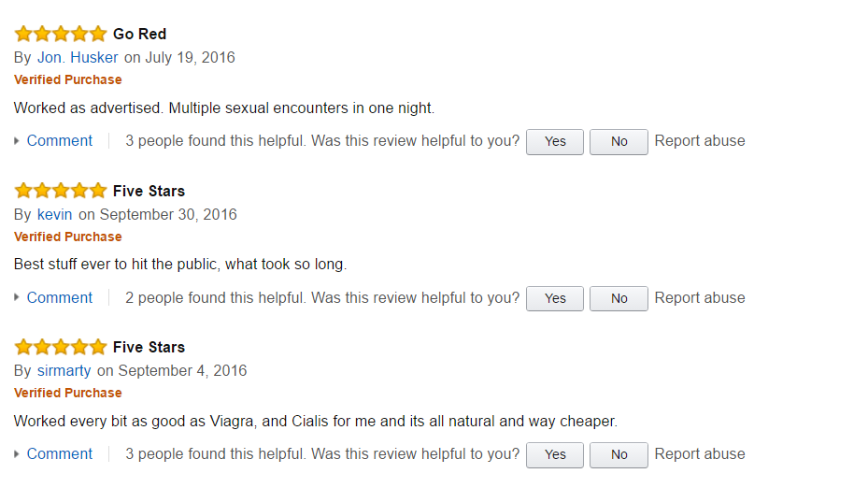Vote No on sirmarty's review
The width and height of the screenshot is (868, 488).
coord(619,454)
